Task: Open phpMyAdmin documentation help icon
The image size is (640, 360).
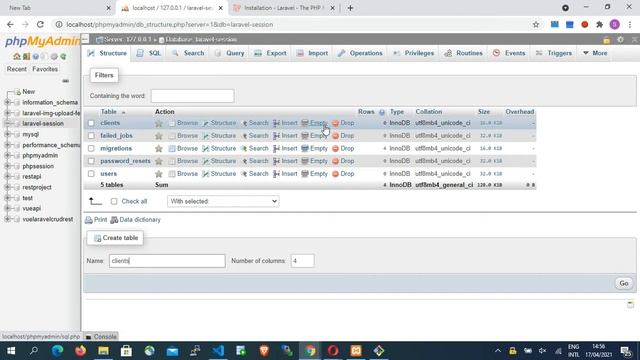Action: pyautogui.click(x=36, y=56)
